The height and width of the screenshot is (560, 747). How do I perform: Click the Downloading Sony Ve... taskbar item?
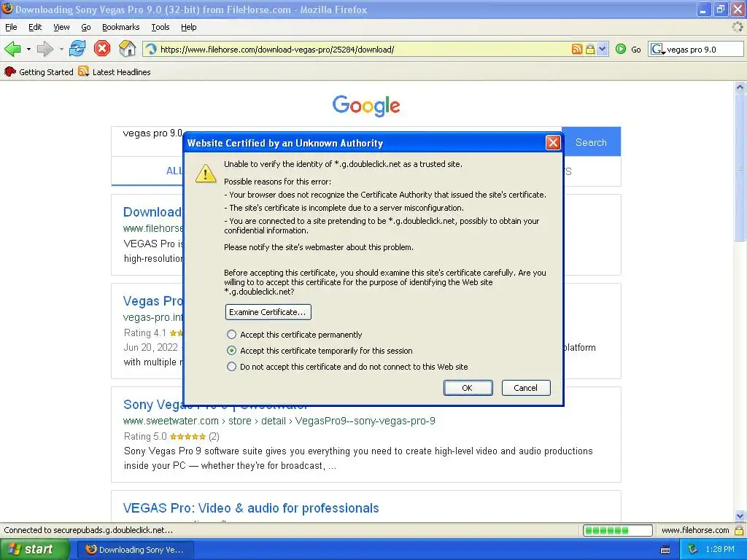coord(135,550)
